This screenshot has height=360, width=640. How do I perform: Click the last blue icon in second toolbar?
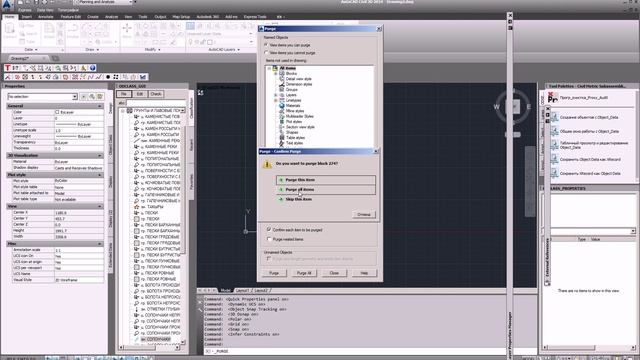pos(143,77)
